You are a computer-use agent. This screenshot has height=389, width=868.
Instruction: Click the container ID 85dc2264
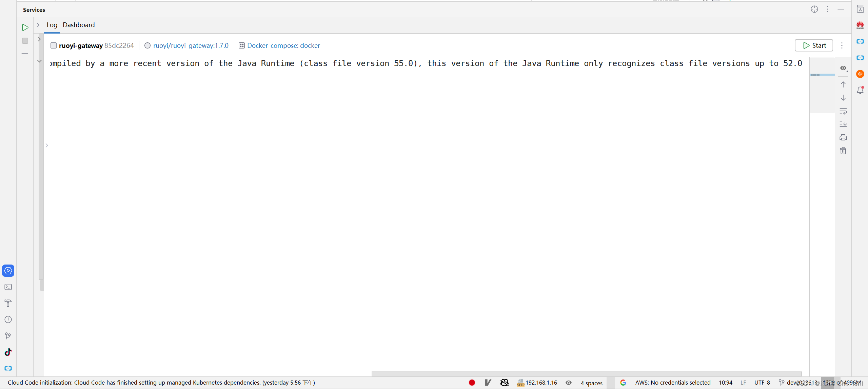pos(119,46)
